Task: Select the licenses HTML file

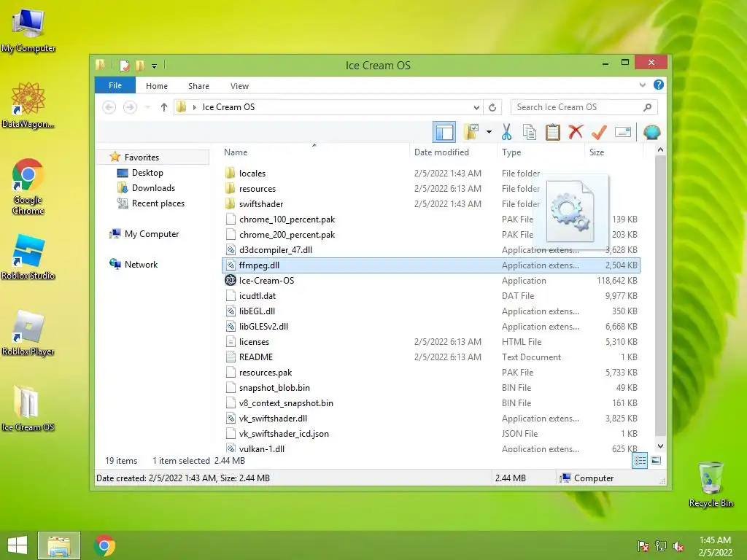Action: pyautogui.click(x=430, y=341)
